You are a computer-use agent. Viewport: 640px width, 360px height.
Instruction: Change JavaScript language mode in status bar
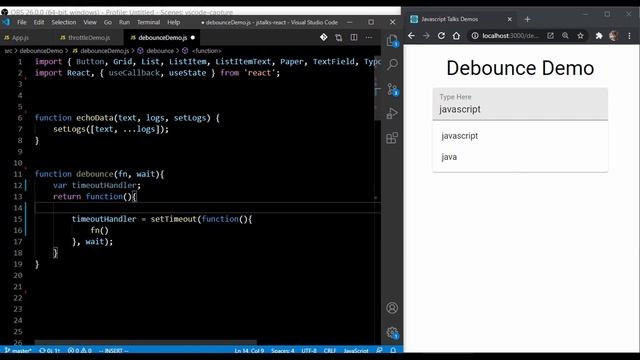[x=356, y=351]
